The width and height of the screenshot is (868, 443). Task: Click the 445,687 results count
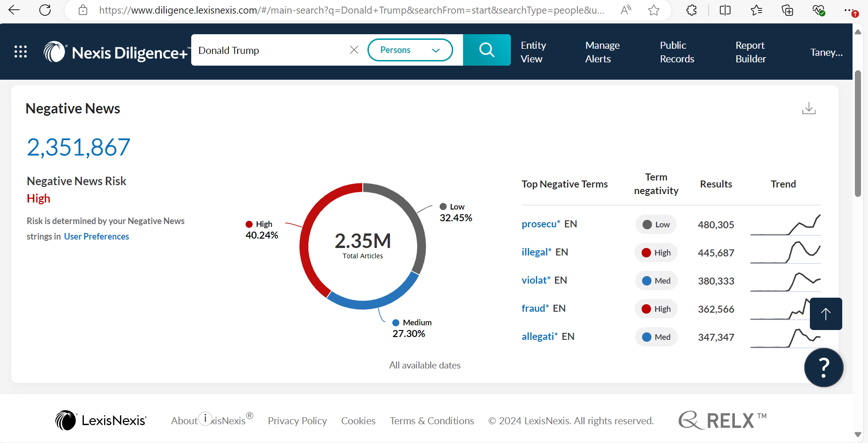point(716,253)
